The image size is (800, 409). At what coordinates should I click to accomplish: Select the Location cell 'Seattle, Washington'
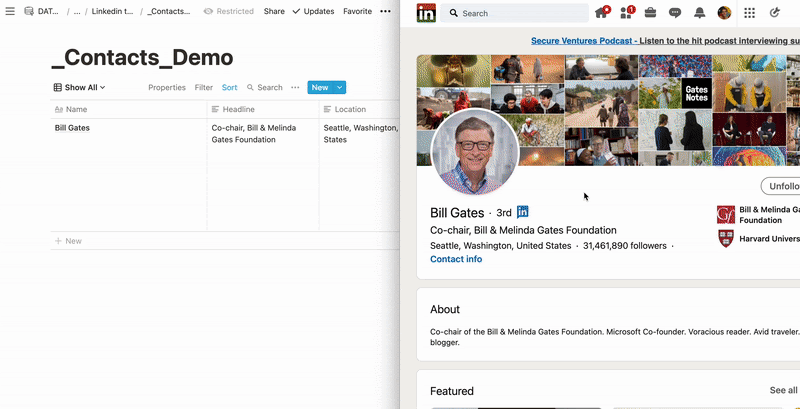[359, 175]
